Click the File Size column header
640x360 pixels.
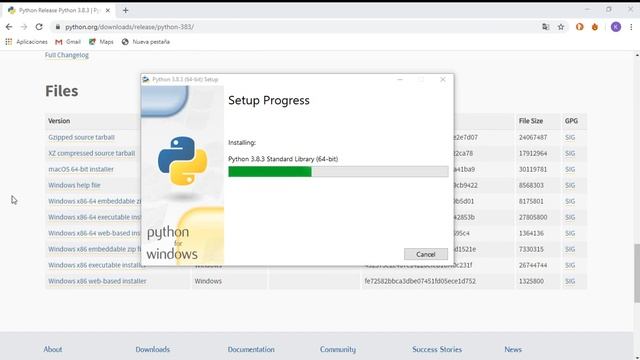click(531, 121)
